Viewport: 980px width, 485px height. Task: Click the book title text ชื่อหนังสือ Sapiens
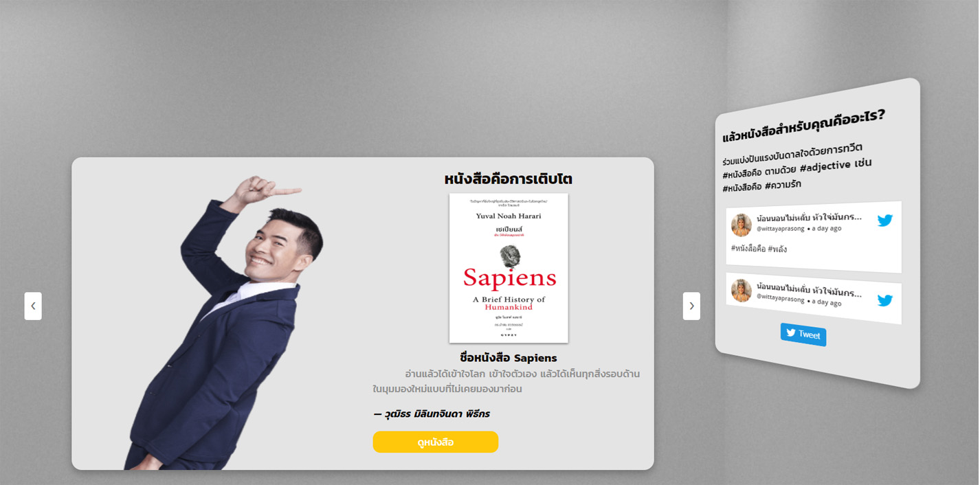click(x=509, y=358)
